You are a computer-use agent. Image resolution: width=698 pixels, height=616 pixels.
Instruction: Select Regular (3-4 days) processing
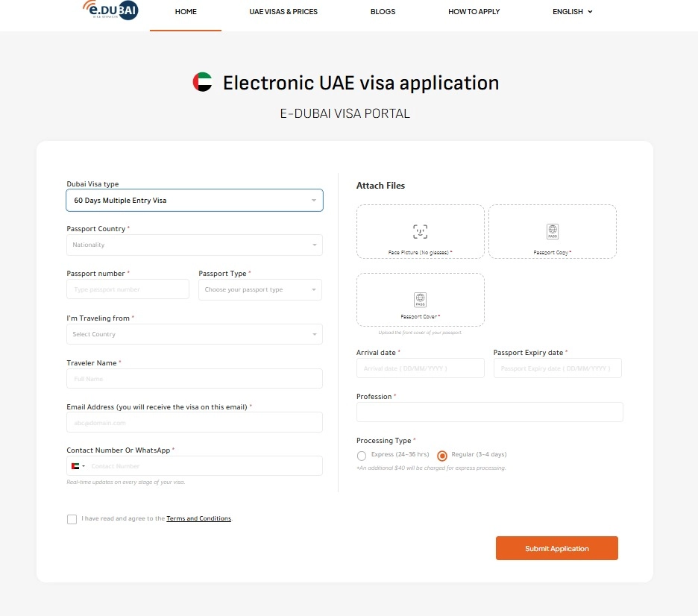tap(442, 456)
